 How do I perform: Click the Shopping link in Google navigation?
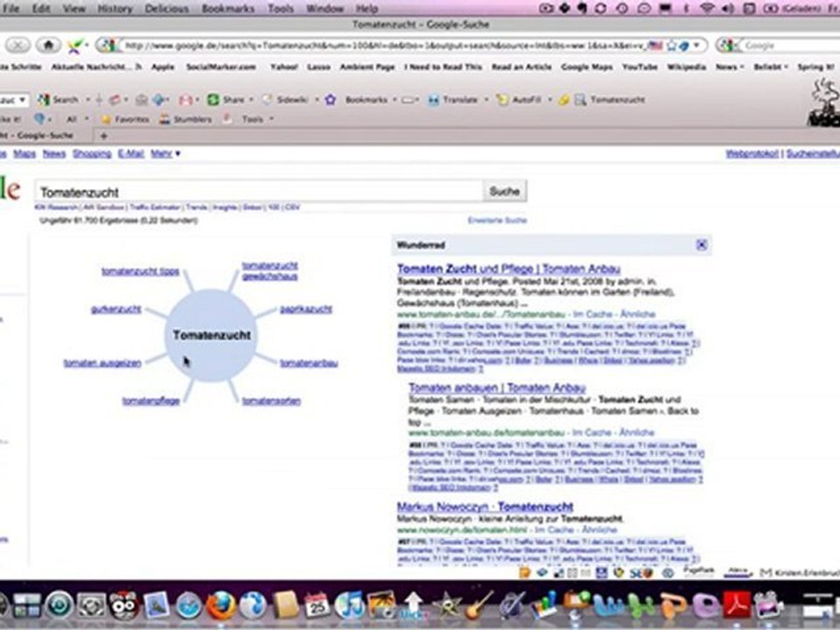92,154
